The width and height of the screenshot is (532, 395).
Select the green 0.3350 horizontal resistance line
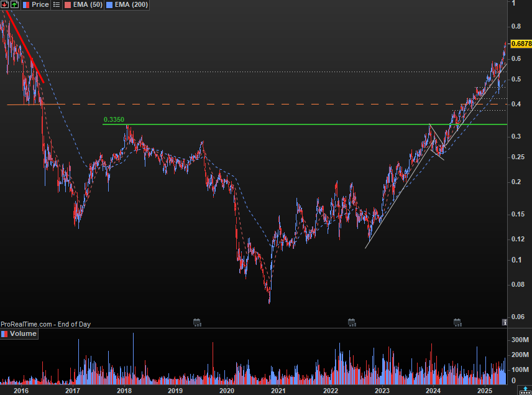[x=305, y=124]
